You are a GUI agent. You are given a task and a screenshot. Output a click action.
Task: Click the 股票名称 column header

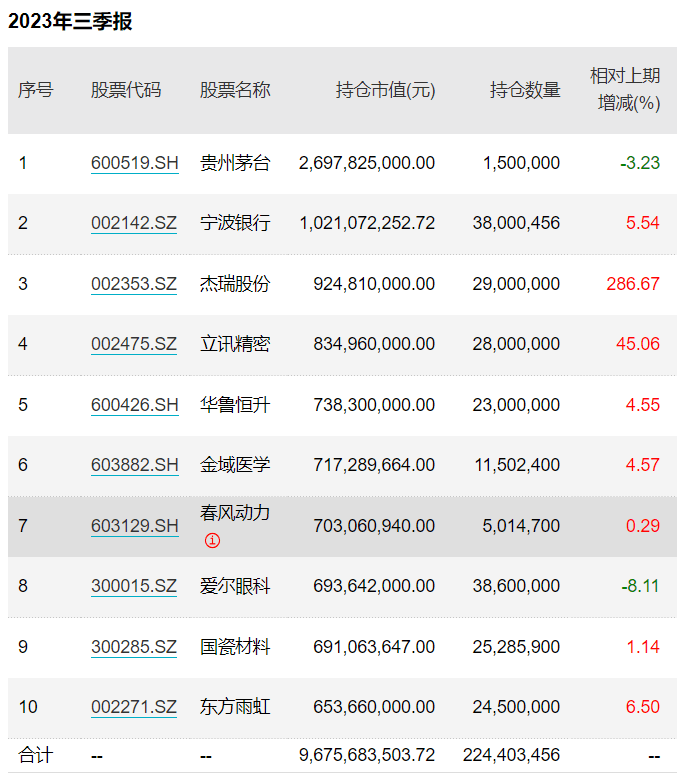235,90
